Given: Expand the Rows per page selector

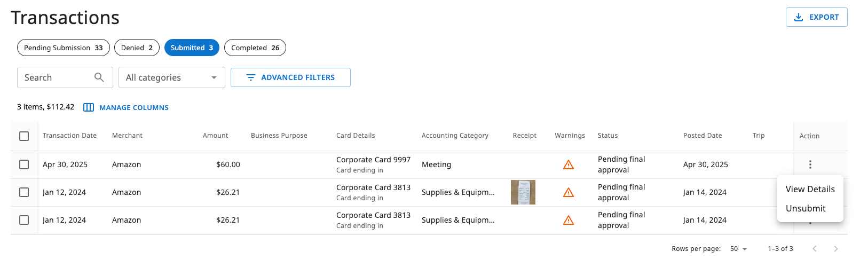Looking at the screenshot, I should (739, 249).
